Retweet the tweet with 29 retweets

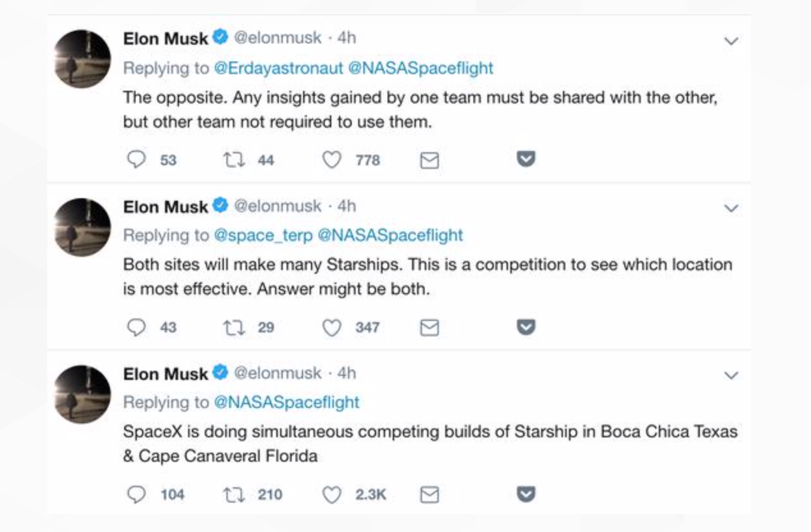(x=232, y=327)
